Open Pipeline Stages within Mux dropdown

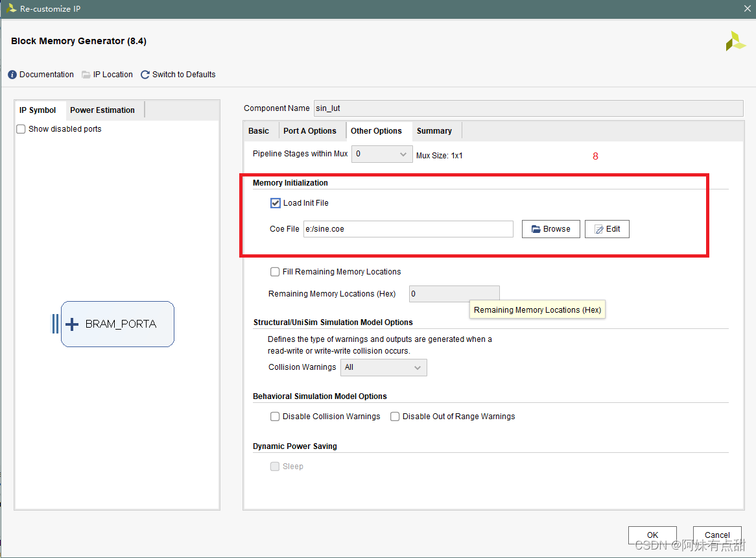pyautogui.click(x=382, y=154)
